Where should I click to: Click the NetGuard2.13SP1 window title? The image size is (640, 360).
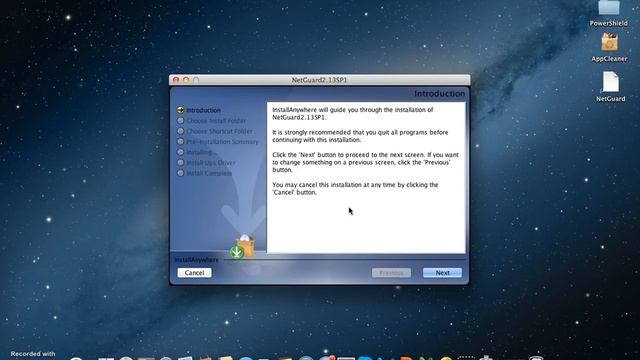tap(319, 80)
